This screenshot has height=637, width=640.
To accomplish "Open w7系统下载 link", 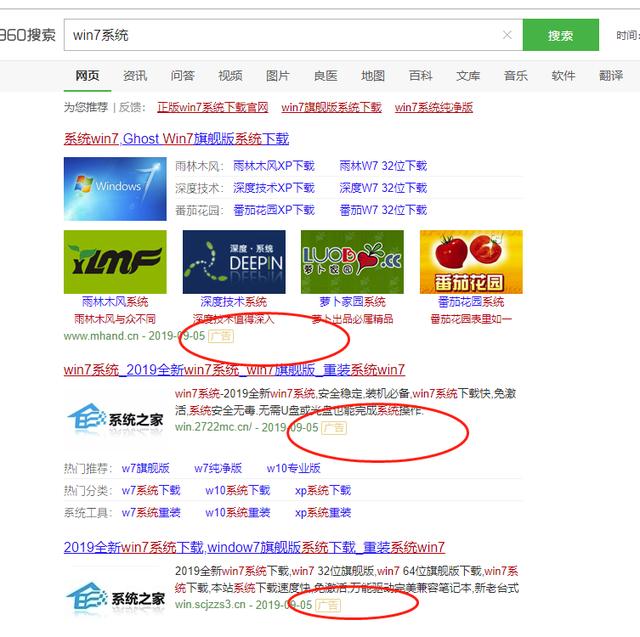I will tap(151, 490).
